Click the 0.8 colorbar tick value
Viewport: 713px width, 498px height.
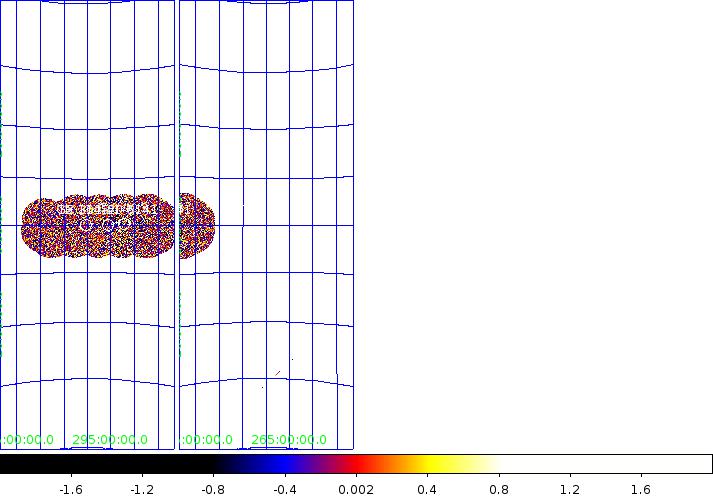(x=499, y=490)
